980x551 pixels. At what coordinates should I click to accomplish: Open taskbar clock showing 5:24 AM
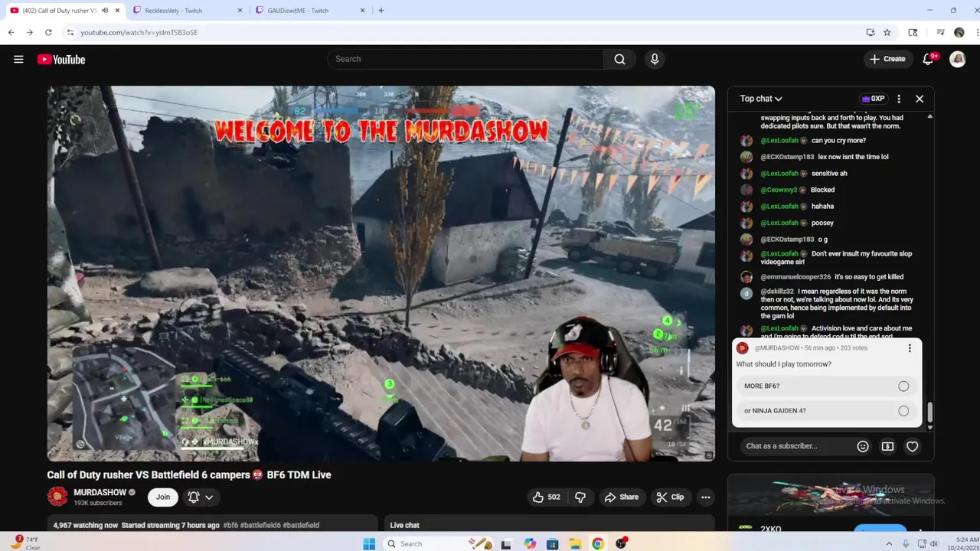tap(963, 544)
